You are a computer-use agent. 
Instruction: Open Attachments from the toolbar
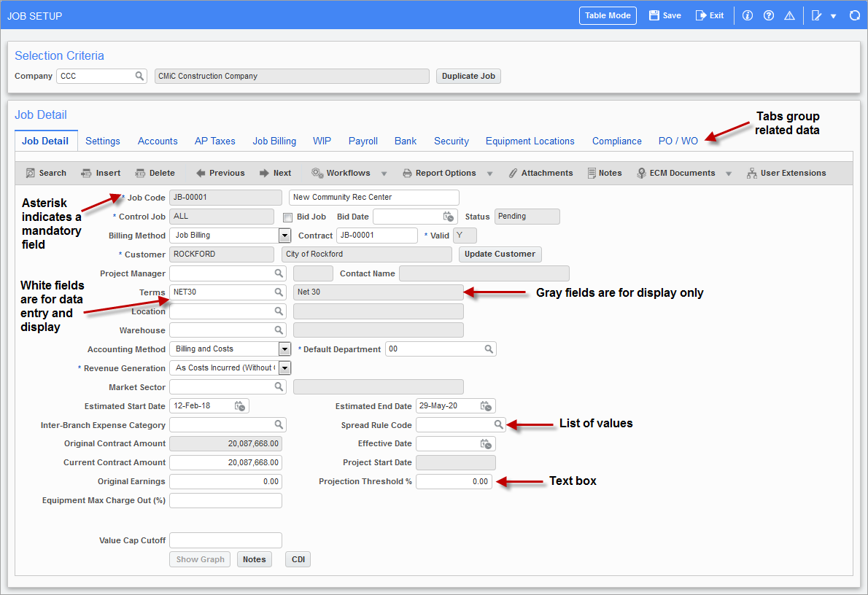[540, 173]
